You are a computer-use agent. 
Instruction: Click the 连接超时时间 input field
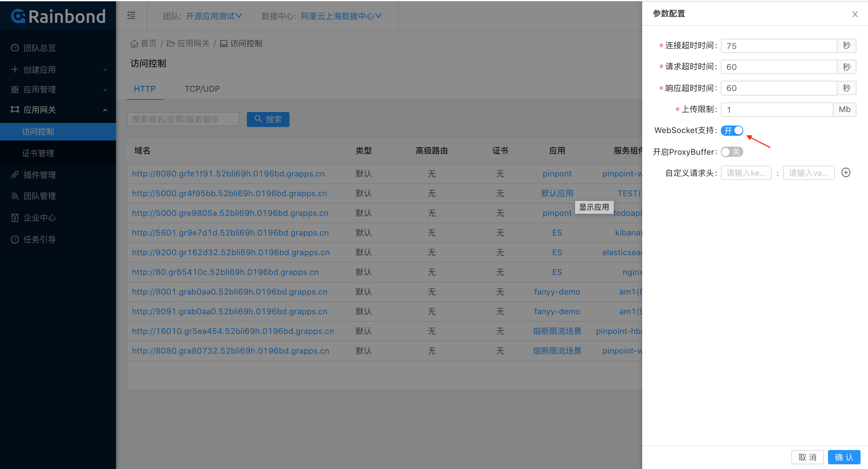779,46
